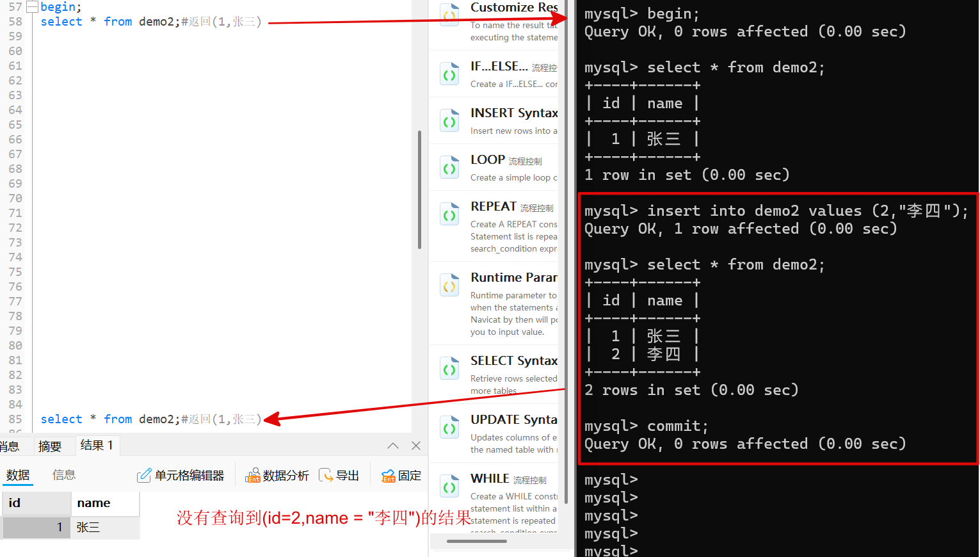Click the Runtime Parameter snippet icon
The image size is (980, 557).
[x=450, y=286]
